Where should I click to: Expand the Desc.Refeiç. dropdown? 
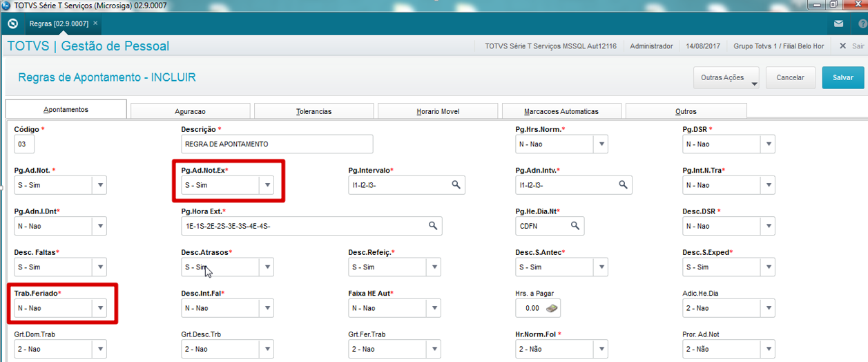click(x=434, y=267)
